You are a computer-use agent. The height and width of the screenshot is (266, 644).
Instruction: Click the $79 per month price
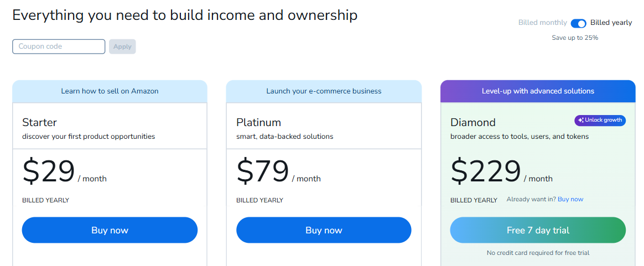263,171
